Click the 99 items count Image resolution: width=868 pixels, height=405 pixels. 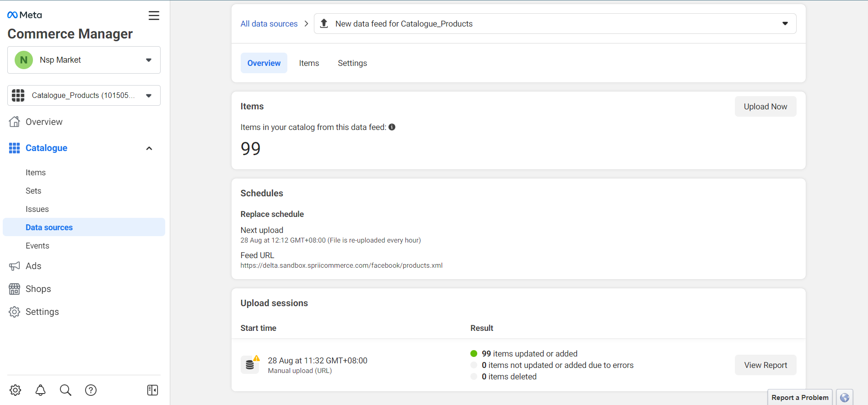click(x=251, y=148)
